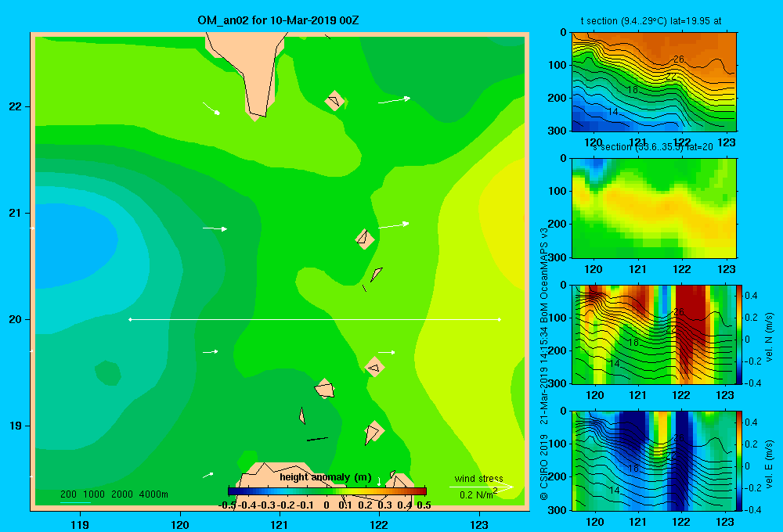Click the '0.5' end of height anomaly scale
The image size is (783, 532).
[x=424, y=505]
